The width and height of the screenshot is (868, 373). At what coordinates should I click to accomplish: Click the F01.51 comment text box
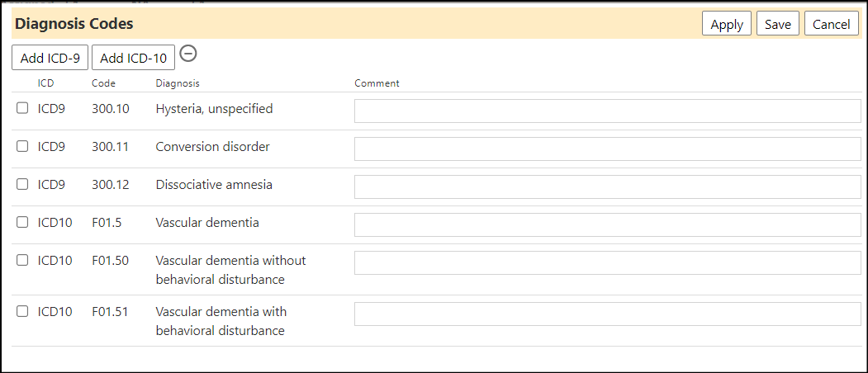click(608, 314)
